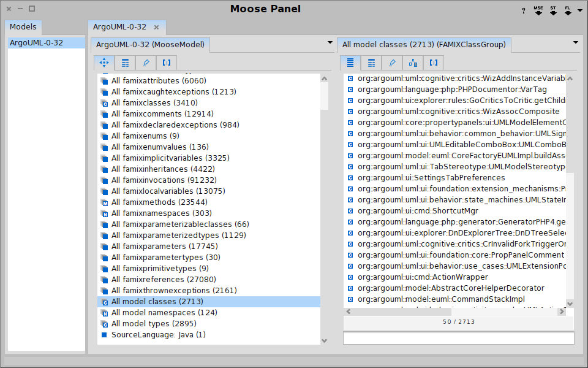Select All famixparametertypes (30)
The image size is (588, 368).
(x=209, y=258)
